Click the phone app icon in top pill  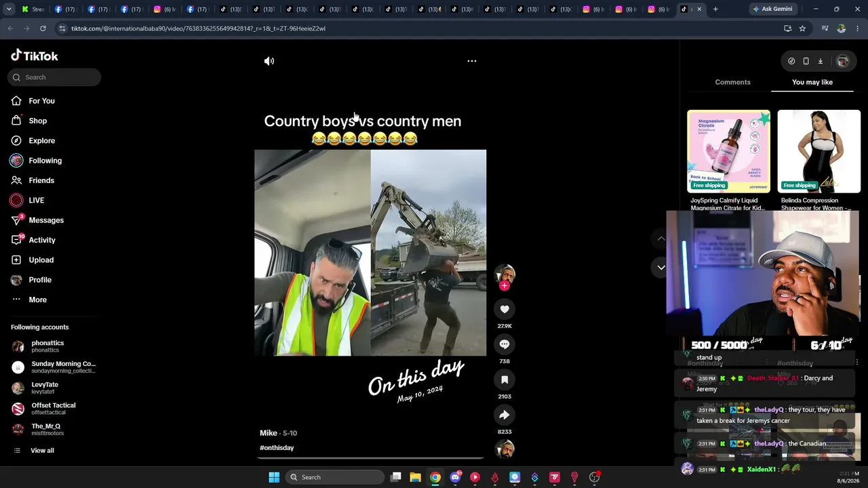(806, 61)
